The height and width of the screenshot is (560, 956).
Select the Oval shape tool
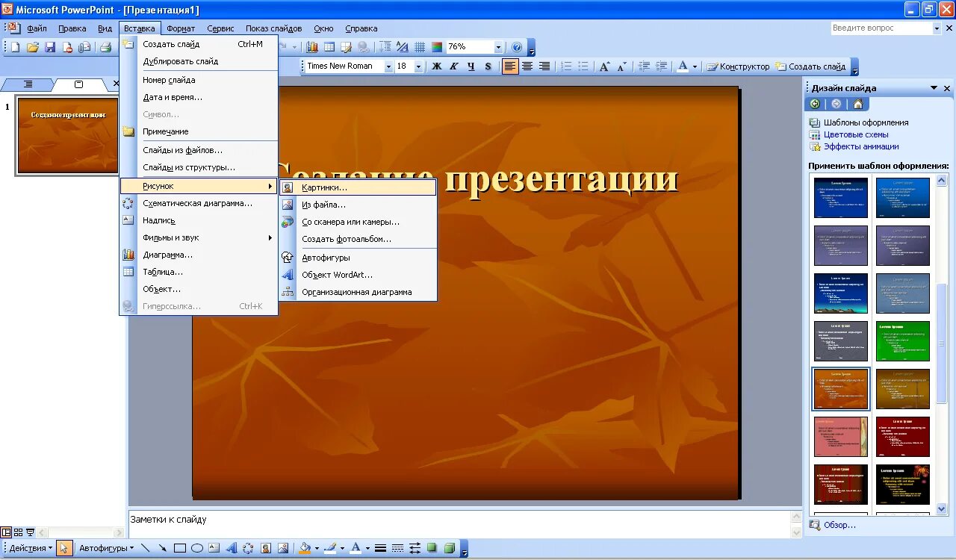pos(196,547)
